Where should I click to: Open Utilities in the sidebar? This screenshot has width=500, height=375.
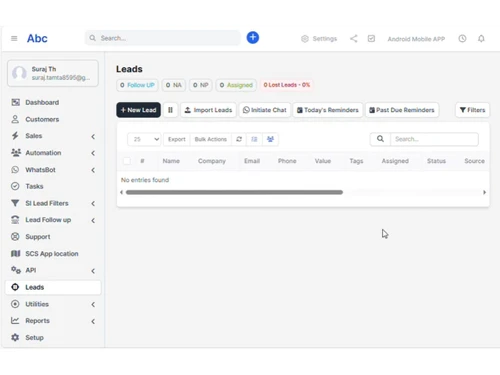point(53,304)
